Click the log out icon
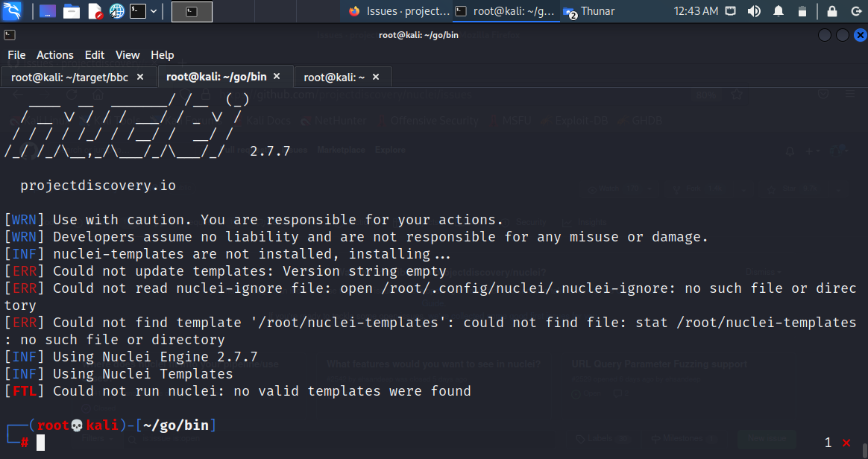 (x=856, y=11)
